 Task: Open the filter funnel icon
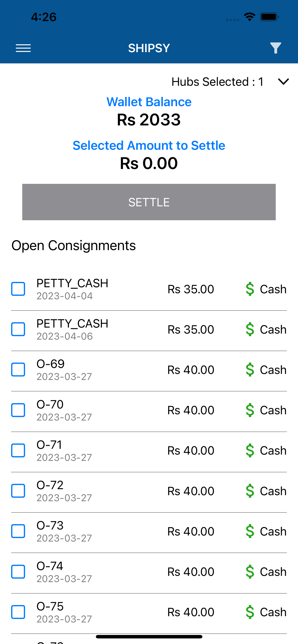[275, 48]
